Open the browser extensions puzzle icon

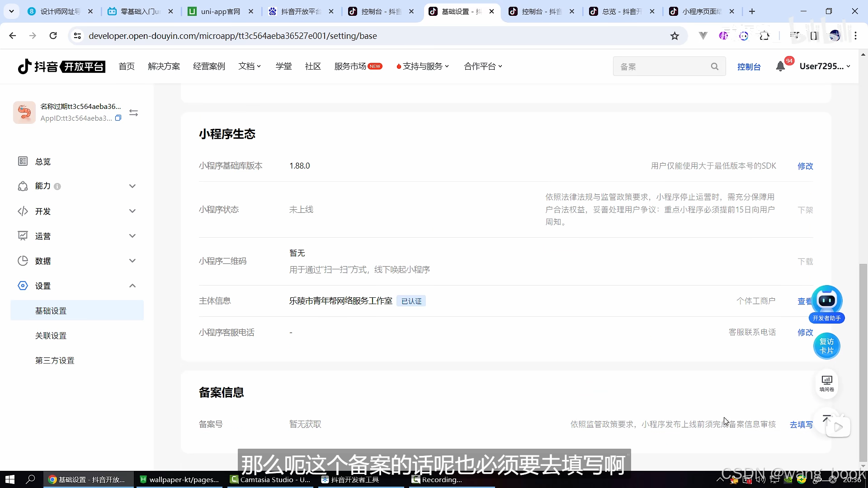(x=764, y=36)
